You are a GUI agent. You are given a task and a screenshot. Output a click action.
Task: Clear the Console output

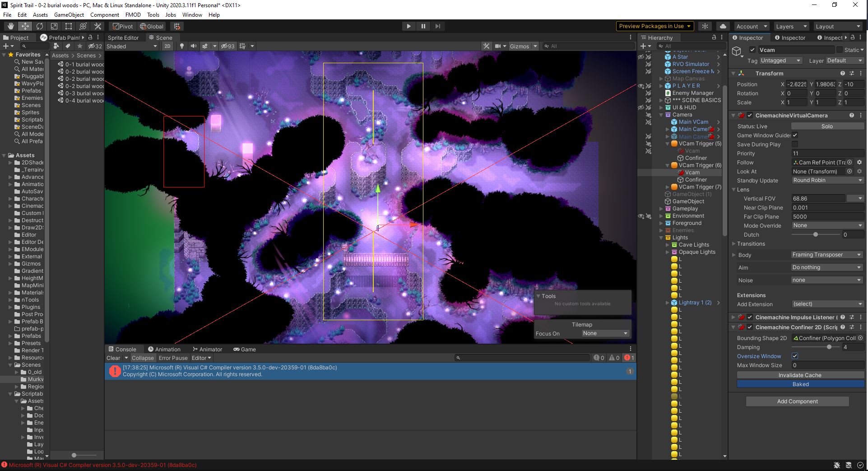coord(113,358)
